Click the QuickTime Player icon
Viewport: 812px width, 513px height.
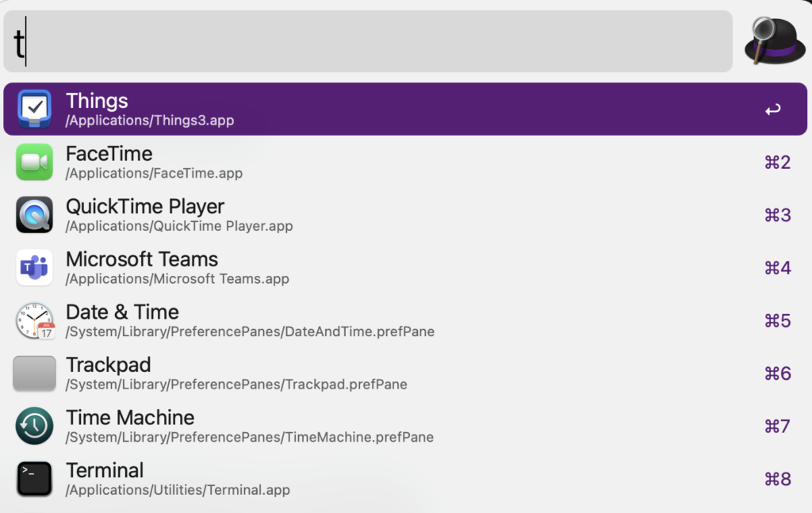pyautogui.click(x=34, y=215)
